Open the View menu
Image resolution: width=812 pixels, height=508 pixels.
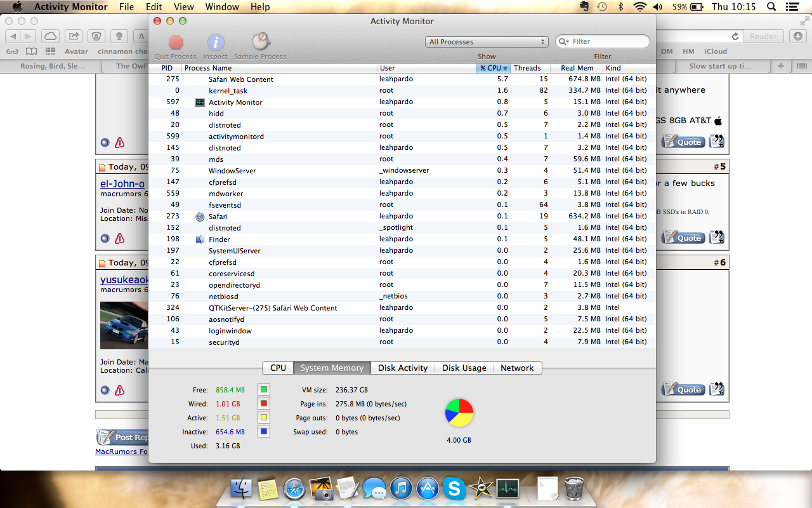[184, 7]
